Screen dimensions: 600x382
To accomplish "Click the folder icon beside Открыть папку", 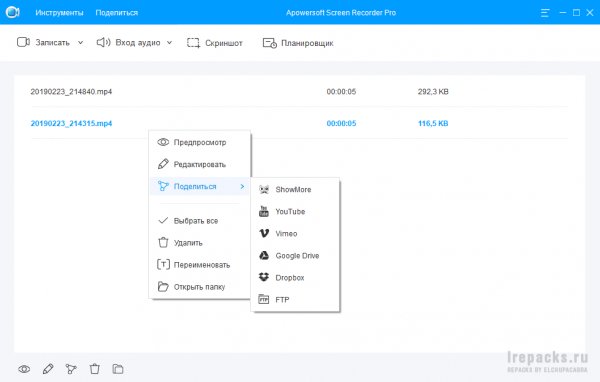I will pos(163,287).
